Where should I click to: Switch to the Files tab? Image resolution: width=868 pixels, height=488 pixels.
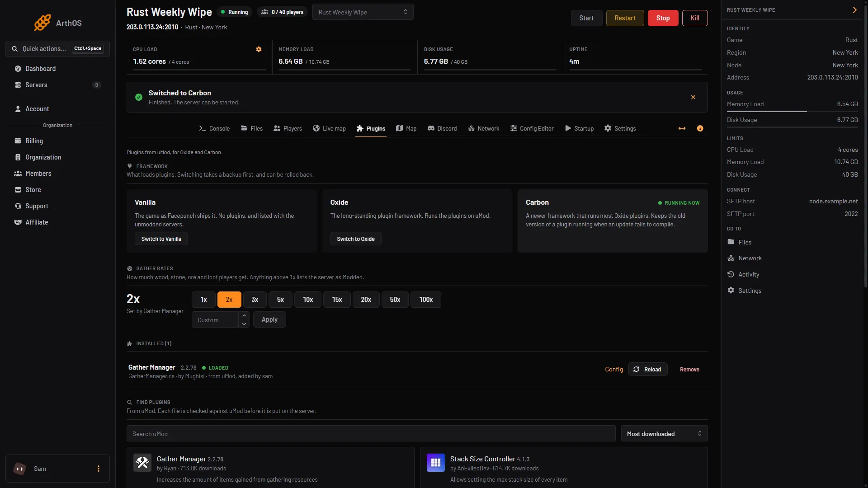point(252,128)
